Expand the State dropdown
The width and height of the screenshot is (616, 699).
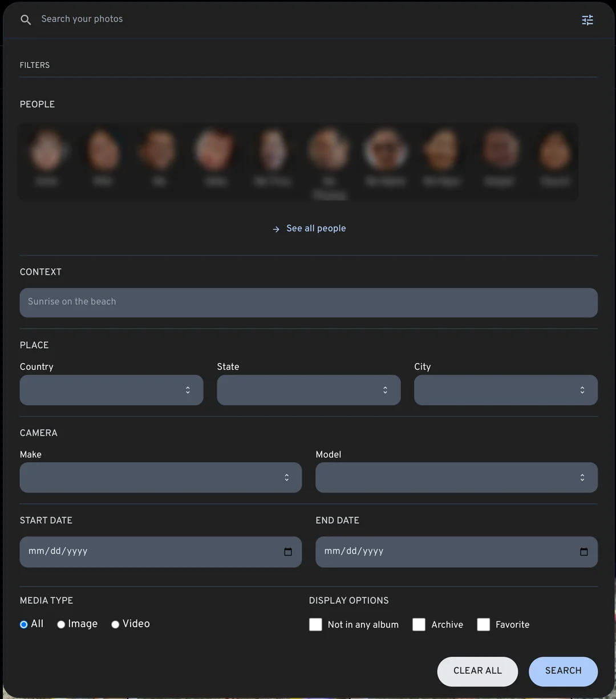tap(309, 390)
